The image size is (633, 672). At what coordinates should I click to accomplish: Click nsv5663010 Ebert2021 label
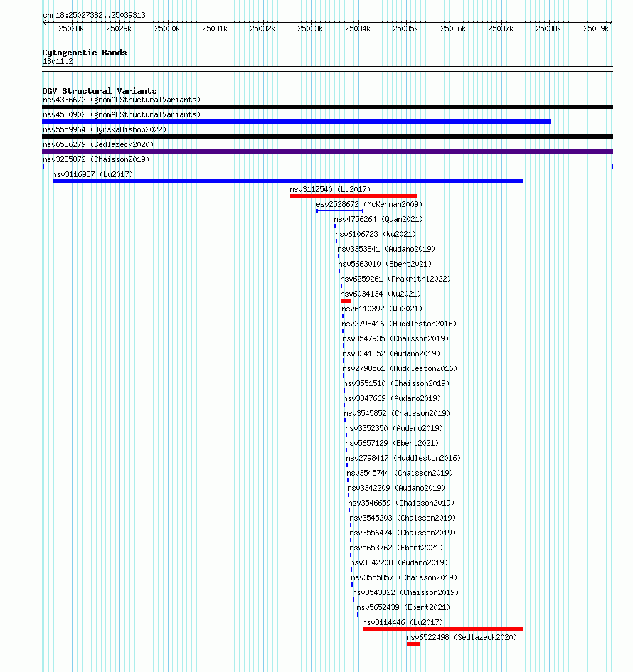click(x=385, y=265)
